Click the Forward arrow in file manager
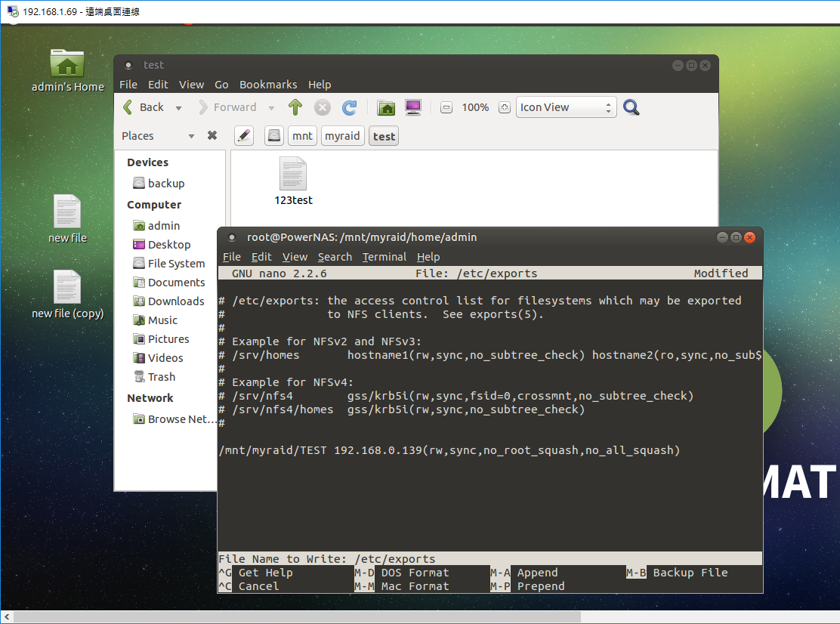 click(203, 107)
